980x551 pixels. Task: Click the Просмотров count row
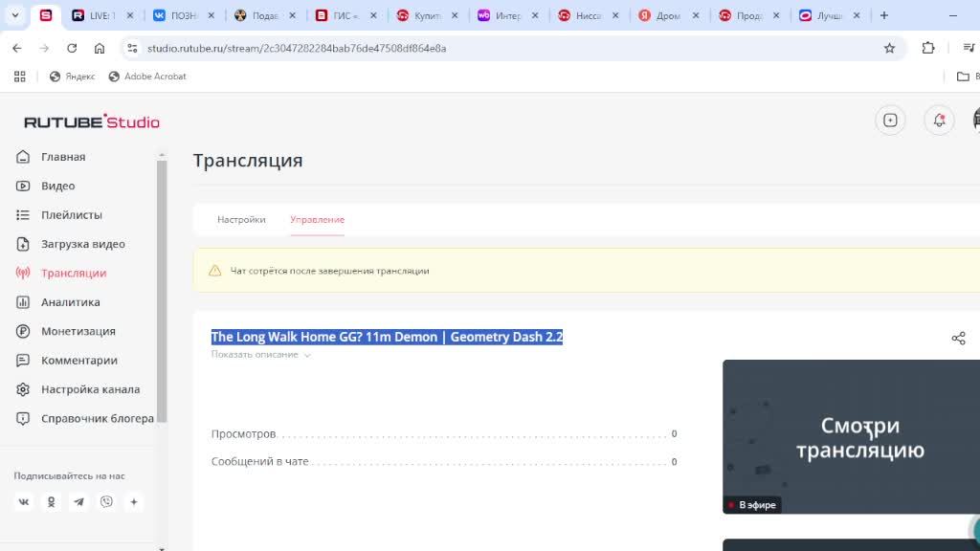coord(444,433)
